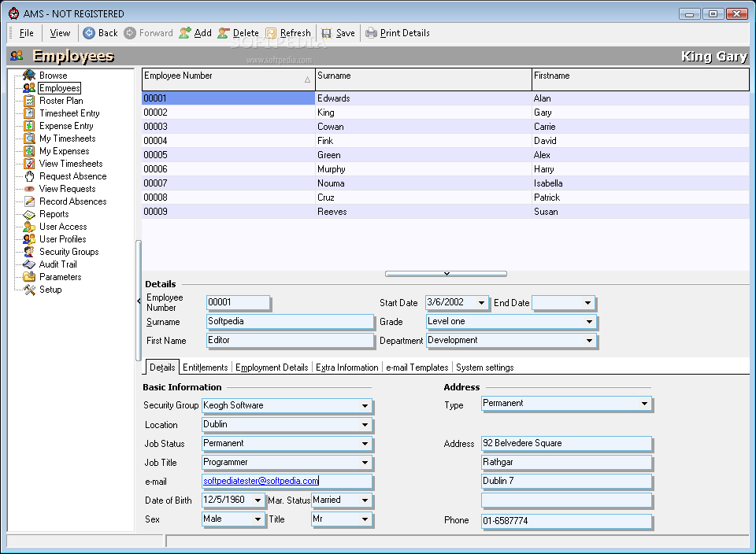Open the Date of Birth dropdown
The image size is (756, 554).
(x=258, y=500)
